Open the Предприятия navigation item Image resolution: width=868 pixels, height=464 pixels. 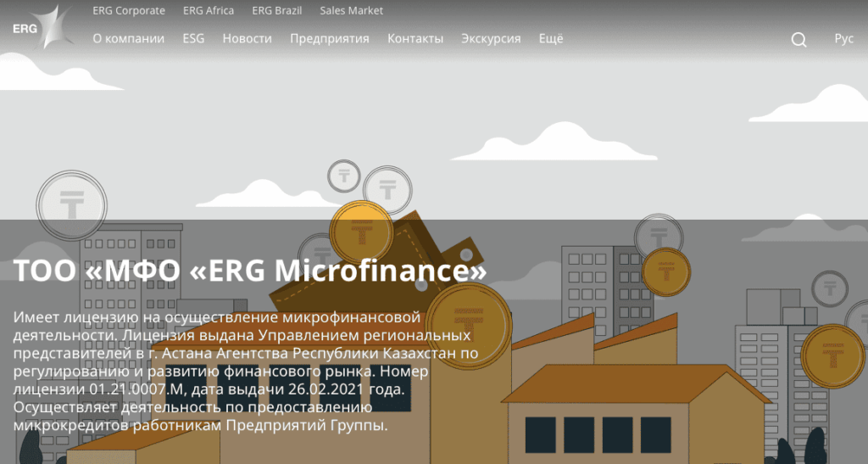(x=329, y=39)
